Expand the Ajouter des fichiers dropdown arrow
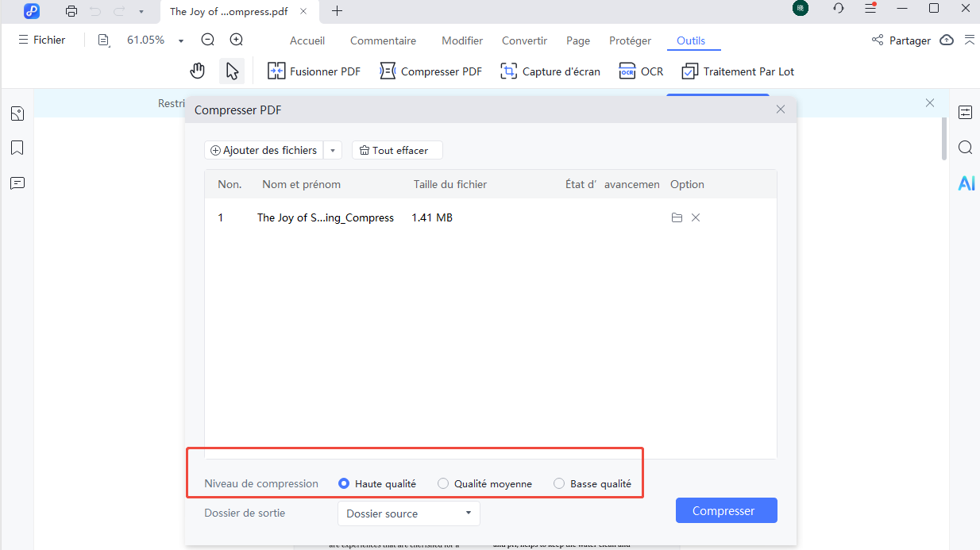Screen dimensions: 980x550 coord(333,150)
